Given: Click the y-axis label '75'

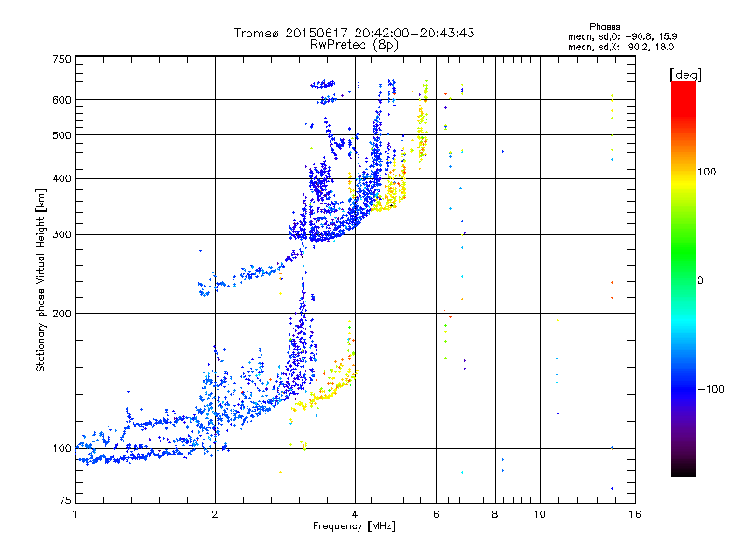Looking at the screenshot, I should pos(65,500).
